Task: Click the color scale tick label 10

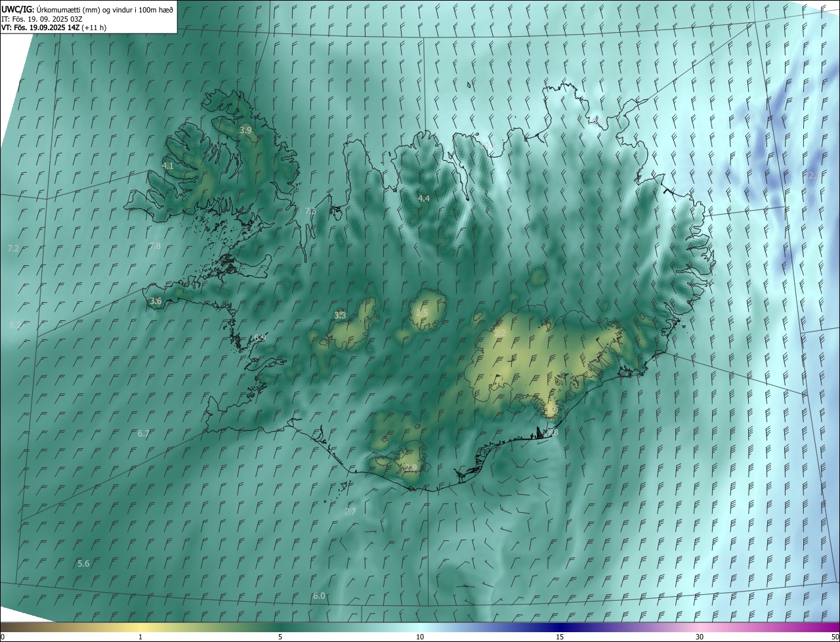Action: tap(420, 637)
